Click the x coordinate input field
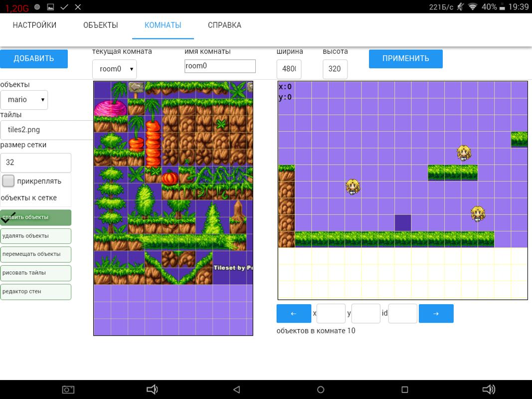The image size is (532, 399). coord(331,314)
